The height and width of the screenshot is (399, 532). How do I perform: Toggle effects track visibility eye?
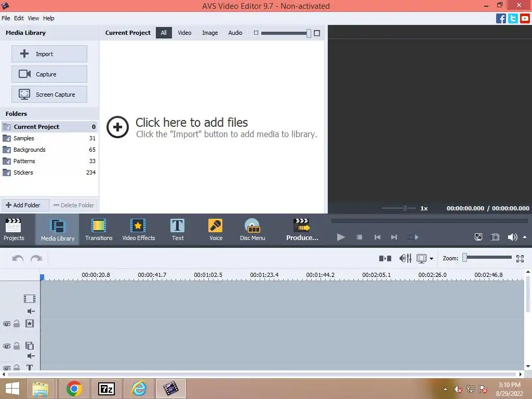click(6, 324)
